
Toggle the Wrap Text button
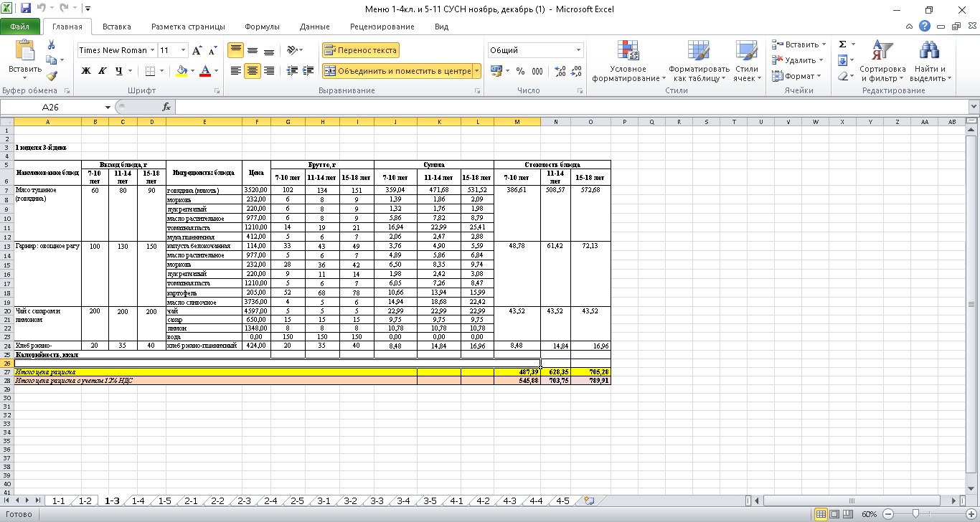(x=360, y=50)
